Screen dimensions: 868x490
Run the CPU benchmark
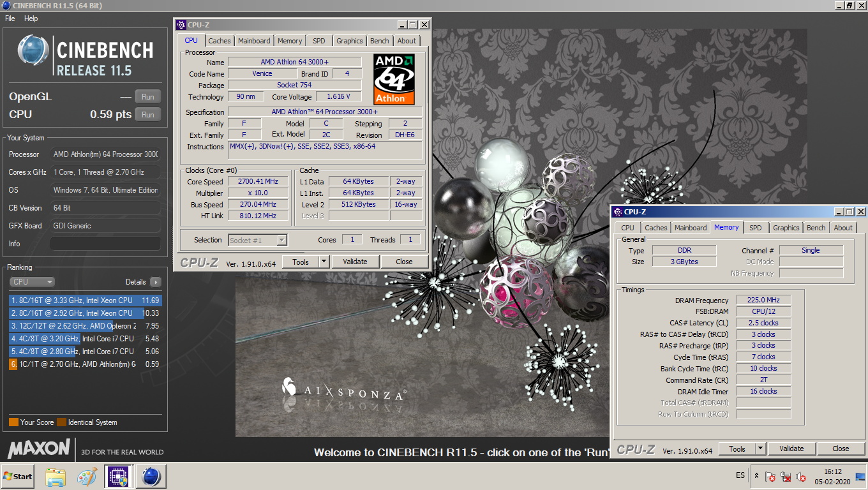click(147, 115)
